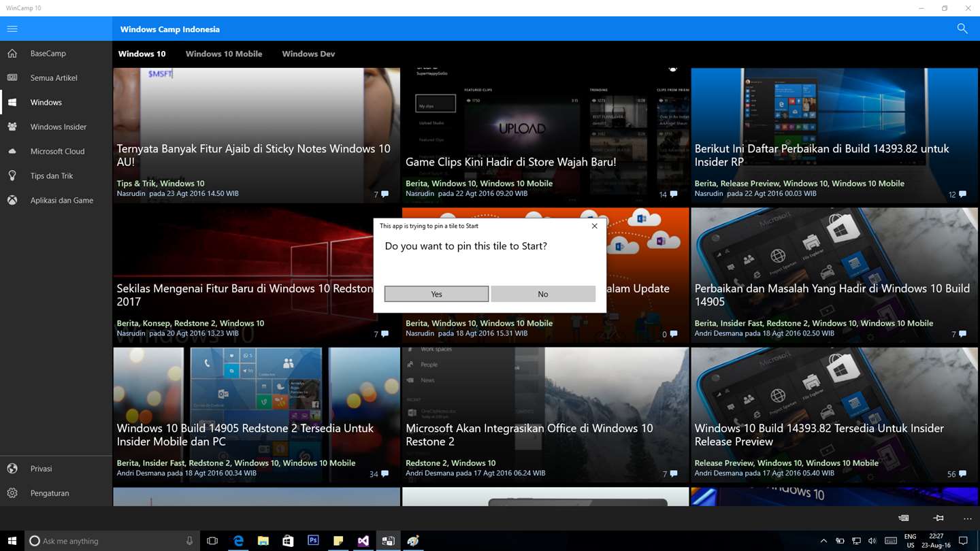Open the Windows 10 Build 14905 Redstone 2 Tersedia title
This screenshot has height=551, width=980.
(x=245, y=435)
